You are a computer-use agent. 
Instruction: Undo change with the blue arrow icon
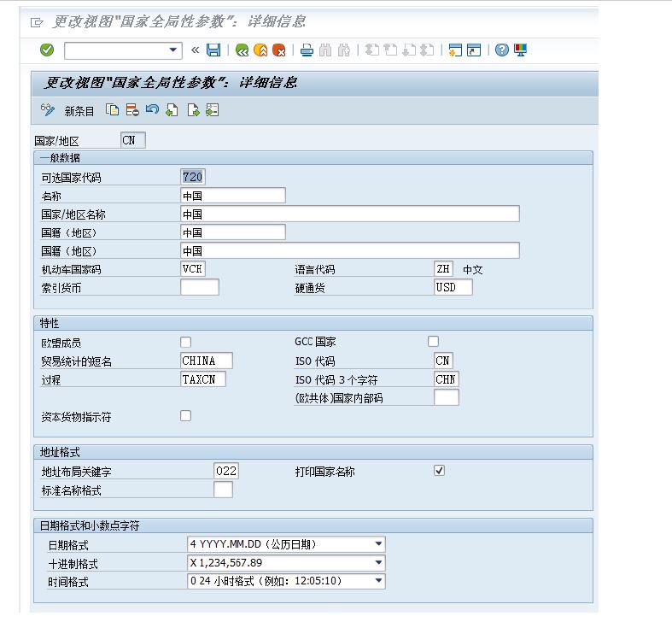[152, 110]
